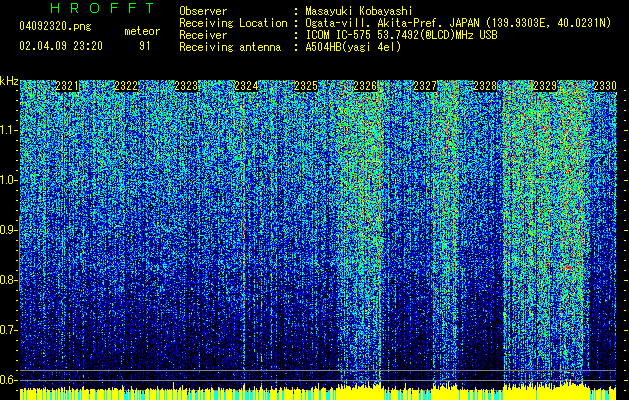Click the HROFFT title text
This screenshot has height=400, width=629.
tap(103, 8)
